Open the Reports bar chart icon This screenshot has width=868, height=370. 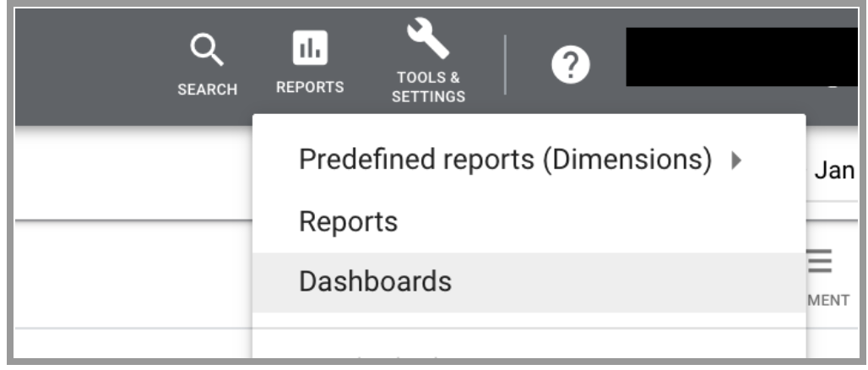pyautogui.click(x=310, y=47)
